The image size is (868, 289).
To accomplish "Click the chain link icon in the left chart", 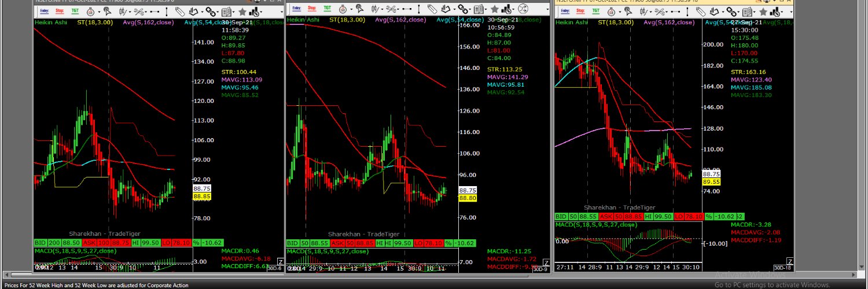I will [211, 12].
